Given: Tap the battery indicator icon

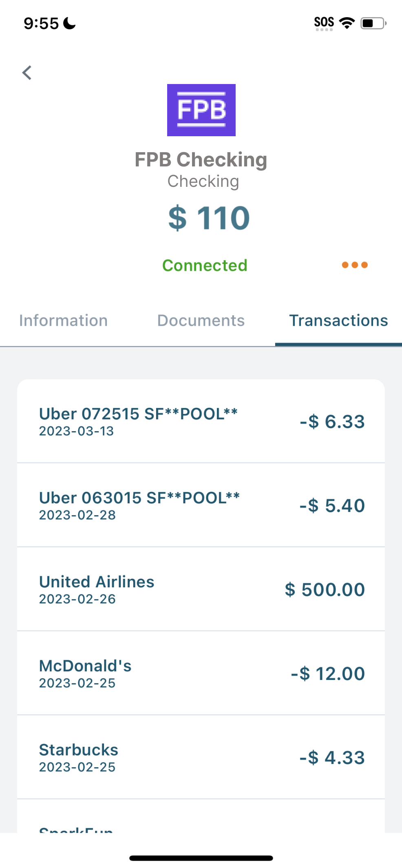Looking at the screenshot, I should [373, 23].
